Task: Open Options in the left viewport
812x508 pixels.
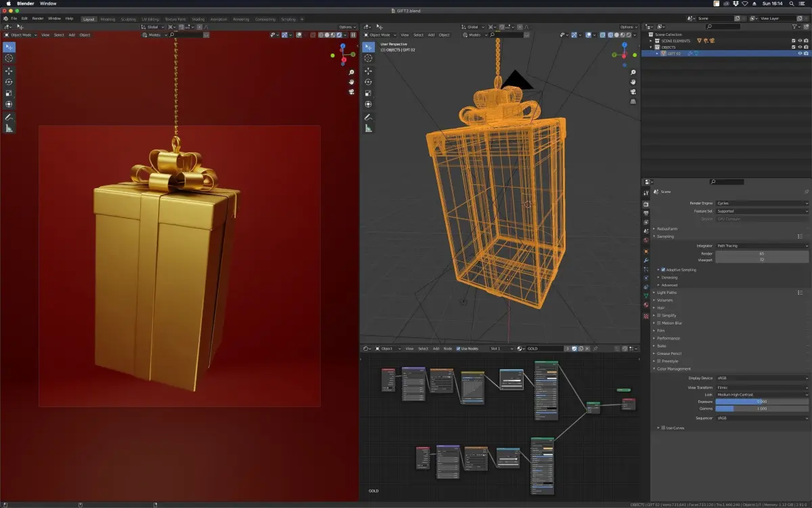Action: pyautogui.click(x=346, y=26)
